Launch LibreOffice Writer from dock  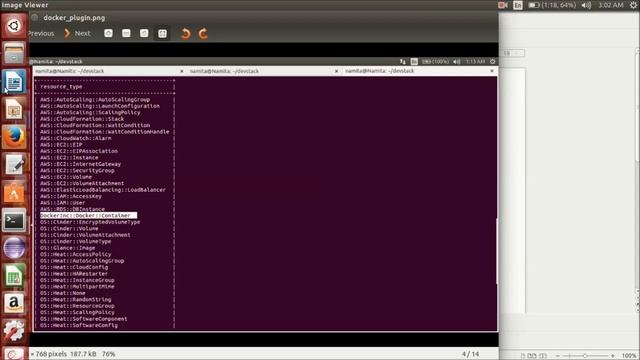[x=14, y=81]
